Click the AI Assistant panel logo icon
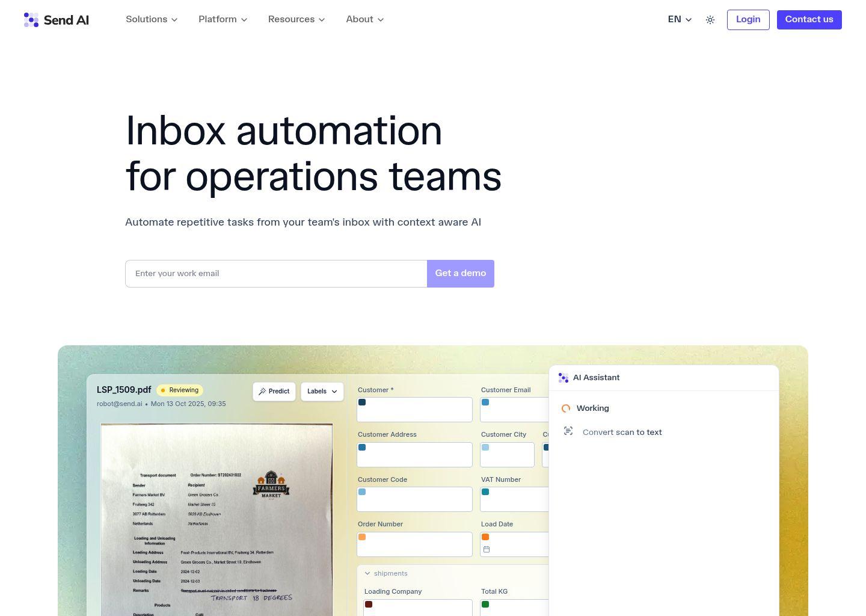866x616 pixels. point(564,378)
